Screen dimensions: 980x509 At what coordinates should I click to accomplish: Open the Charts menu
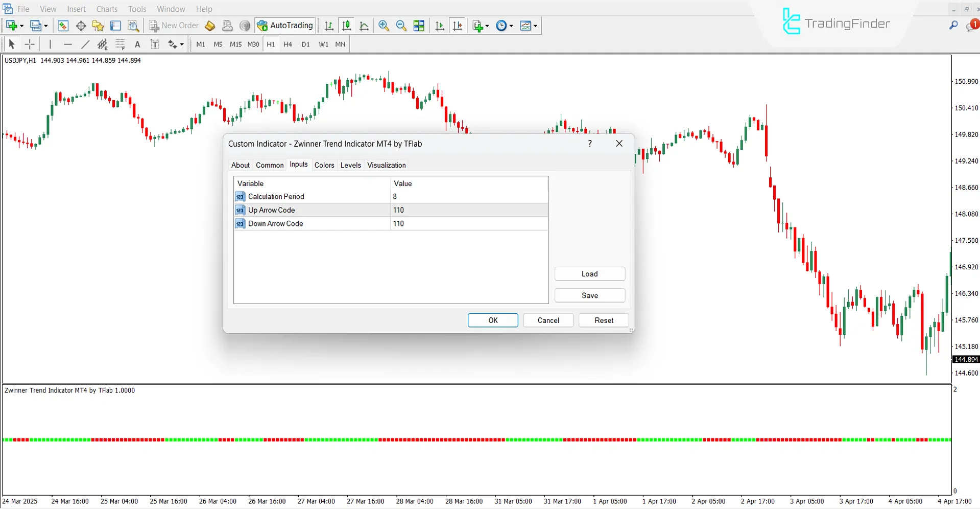[x=106, y=9]
